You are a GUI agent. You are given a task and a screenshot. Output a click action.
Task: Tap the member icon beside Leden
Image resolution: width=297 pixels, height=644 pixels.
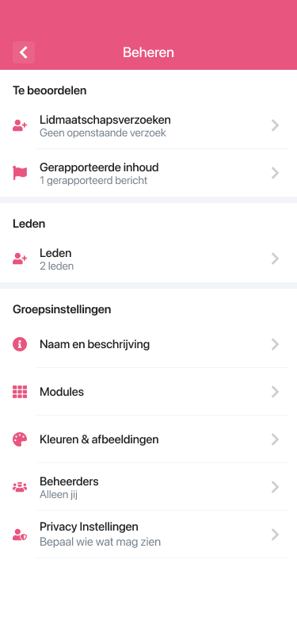[20, 259]
